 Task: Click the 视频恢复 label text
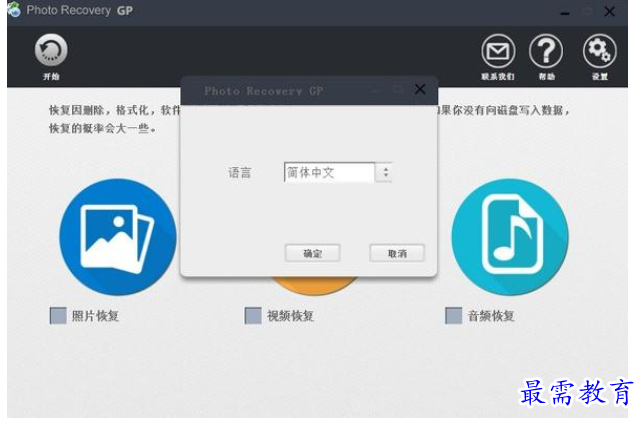[x=290, y=316]
